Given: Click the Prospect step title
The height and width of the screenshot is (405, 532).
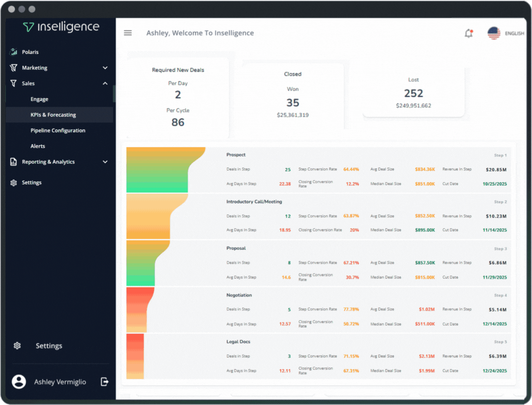Looking at the screenshot, I should point(236,155).
